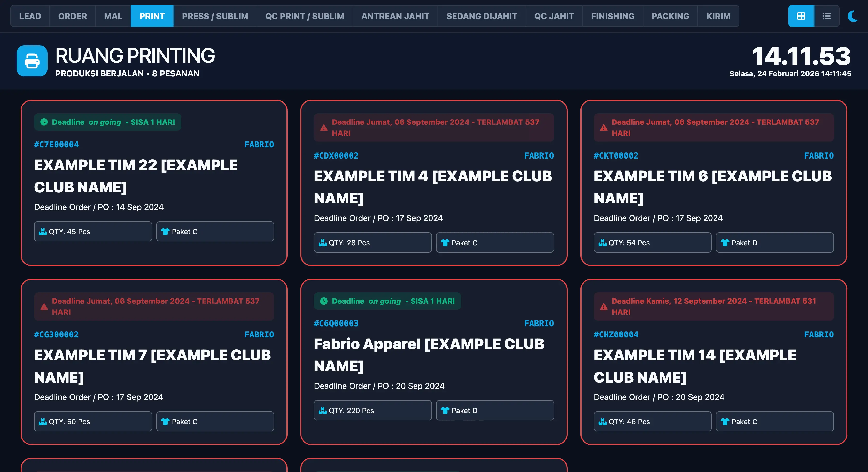This screenshot has width=868, height=472.
Task: Click warning triangle on #CDX00002 deadline badge
Action: pos(324,128)
